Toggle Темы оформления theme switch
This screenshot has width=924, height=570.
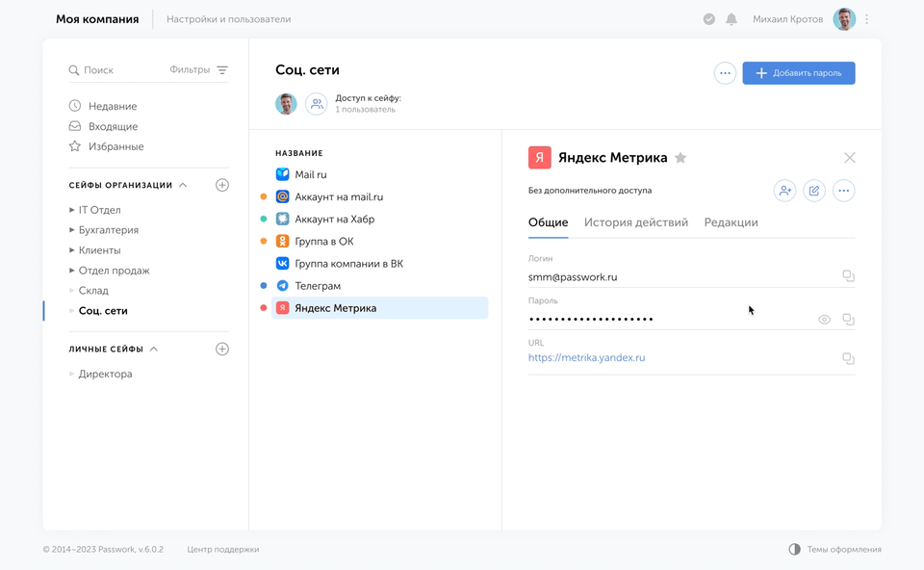click(795, 549)
